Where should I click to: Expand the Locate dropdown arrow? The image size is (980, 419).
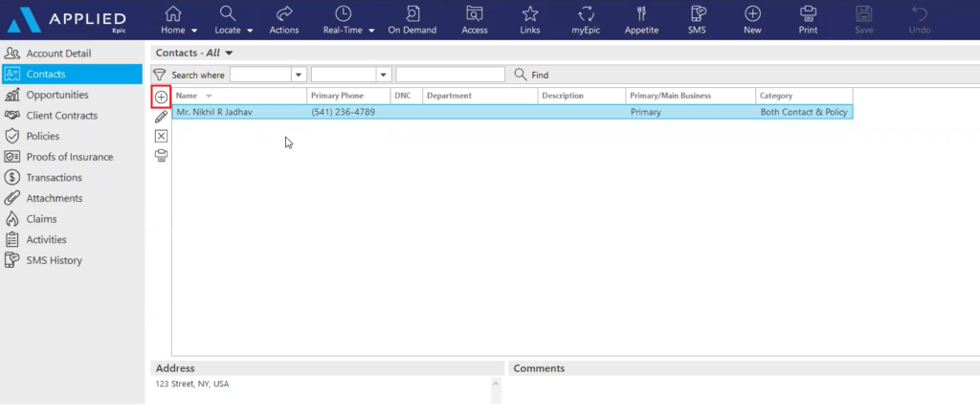click(x=250, y=31)
